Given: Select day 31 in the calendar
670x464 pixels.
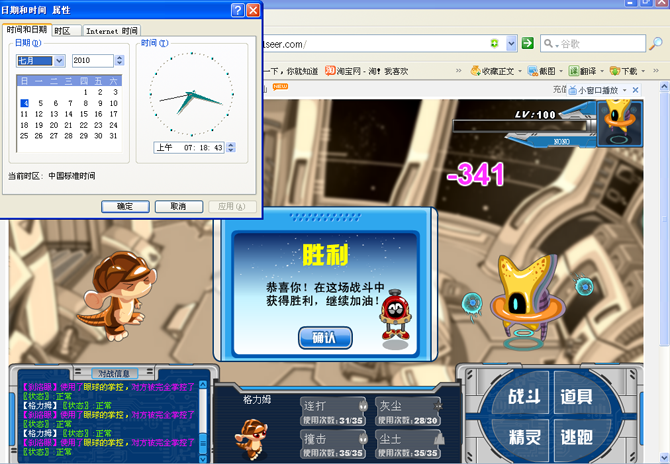Looking at the screenshot, I should click(x=113, y=136).
